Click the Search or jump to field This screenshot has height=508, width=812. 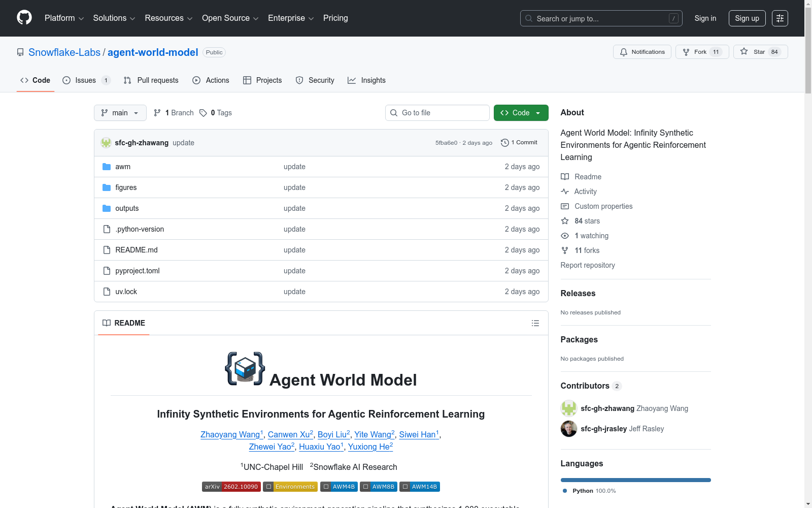click(x=601, y=18)
